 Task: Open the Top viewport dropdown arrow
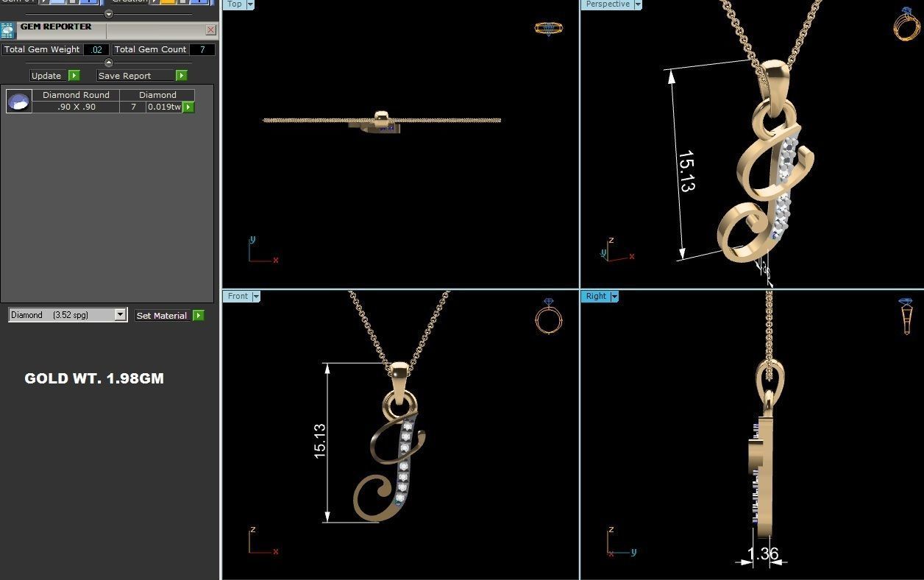pos(250,4)
